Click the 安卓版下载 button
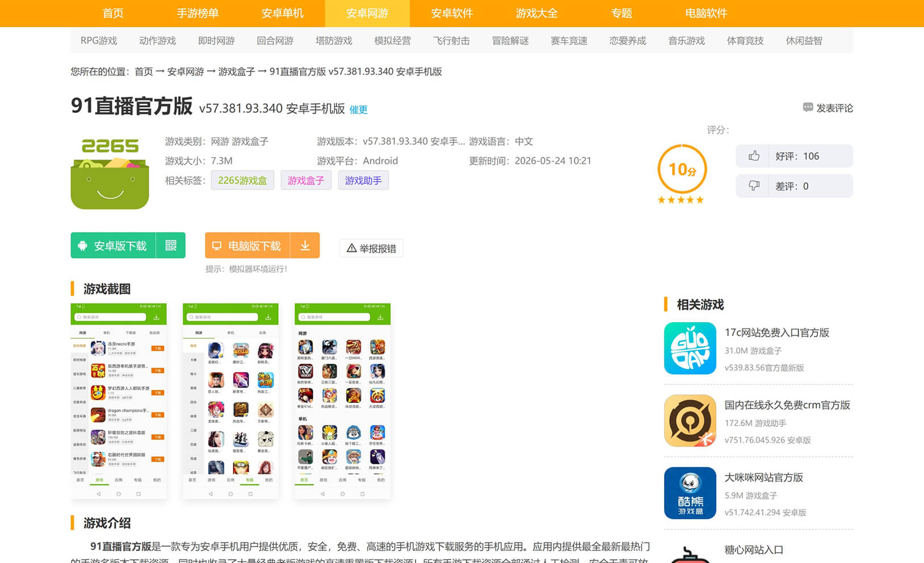 click(114, 245)
